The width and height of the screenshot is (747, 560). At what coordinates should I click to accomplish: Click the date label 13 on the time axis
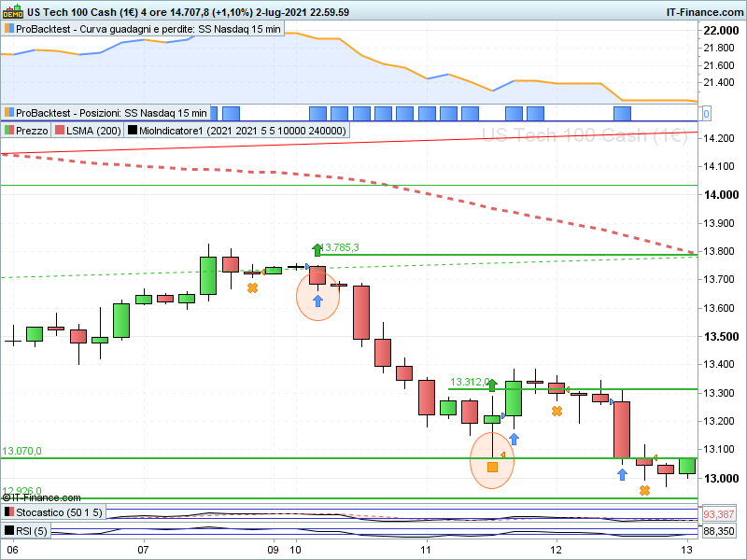tap(686, 550)
